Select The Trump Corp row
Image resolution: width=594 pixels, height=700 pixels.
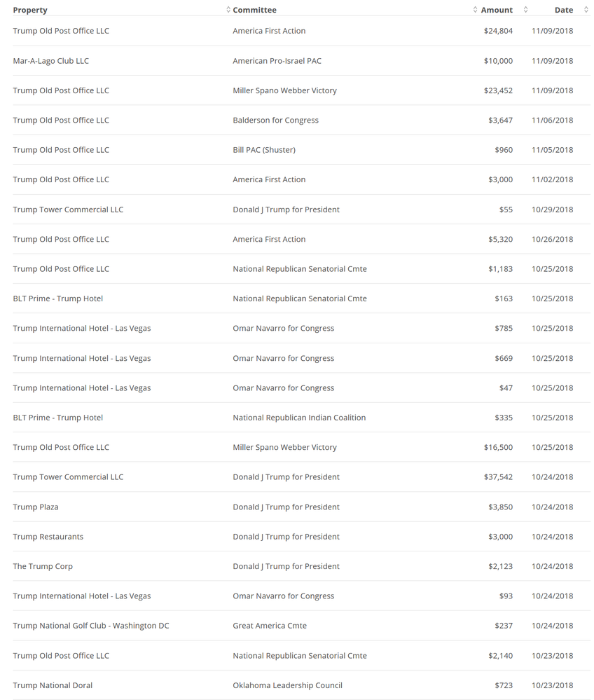coord(302,566)
